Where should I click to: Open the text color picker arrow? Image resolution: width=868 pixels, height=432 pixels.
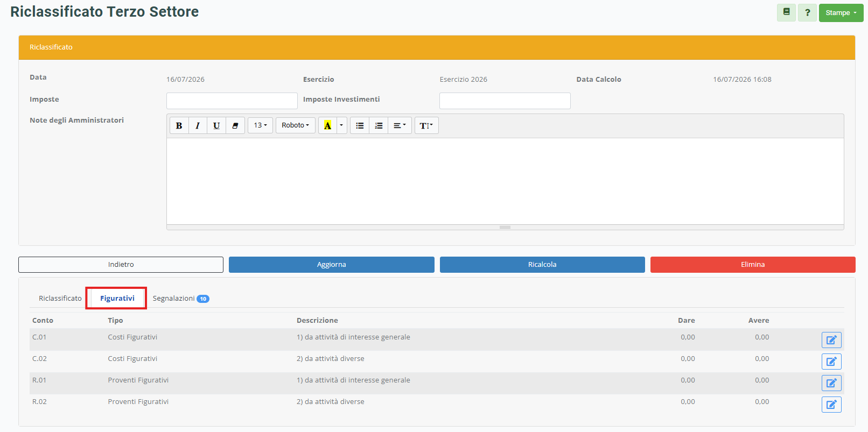341,125
